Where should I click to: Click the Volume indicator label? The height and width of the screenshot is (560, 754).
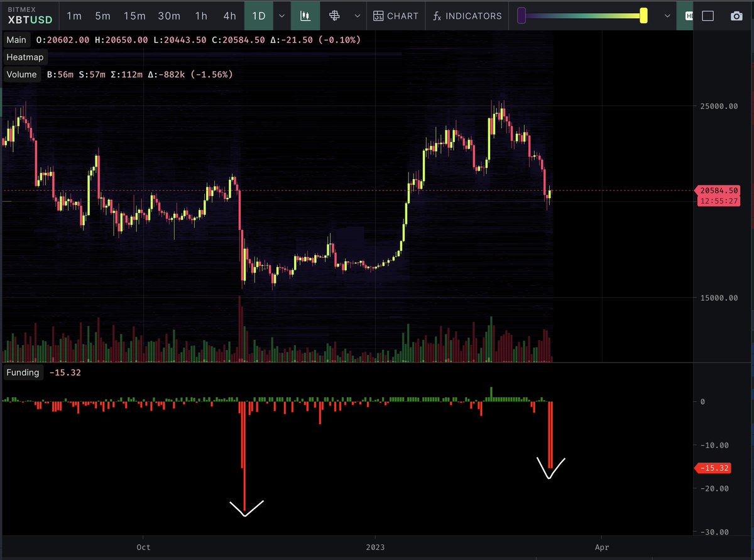pos(22,74)
